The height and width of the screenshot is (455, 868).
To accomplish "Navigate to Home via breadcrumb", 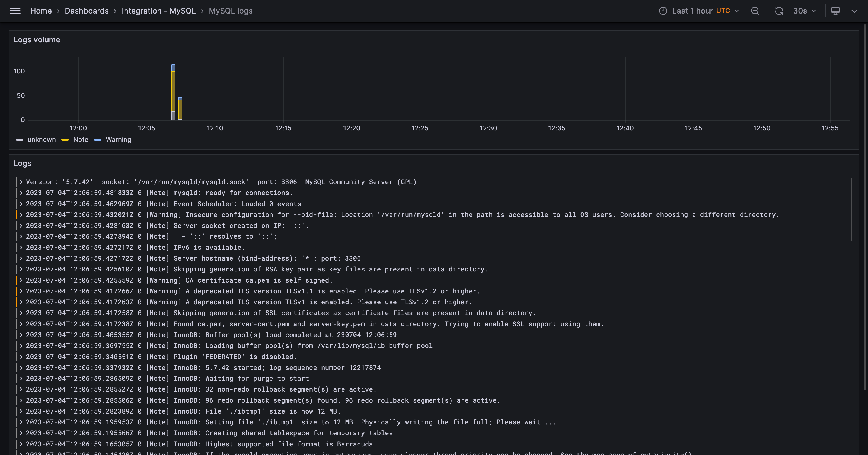I will pos(41,11).
